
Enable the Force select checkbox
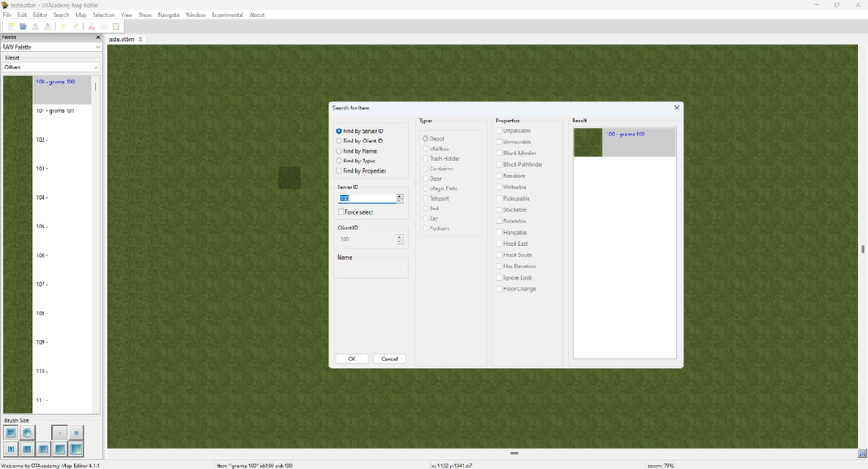click(341, 212)
